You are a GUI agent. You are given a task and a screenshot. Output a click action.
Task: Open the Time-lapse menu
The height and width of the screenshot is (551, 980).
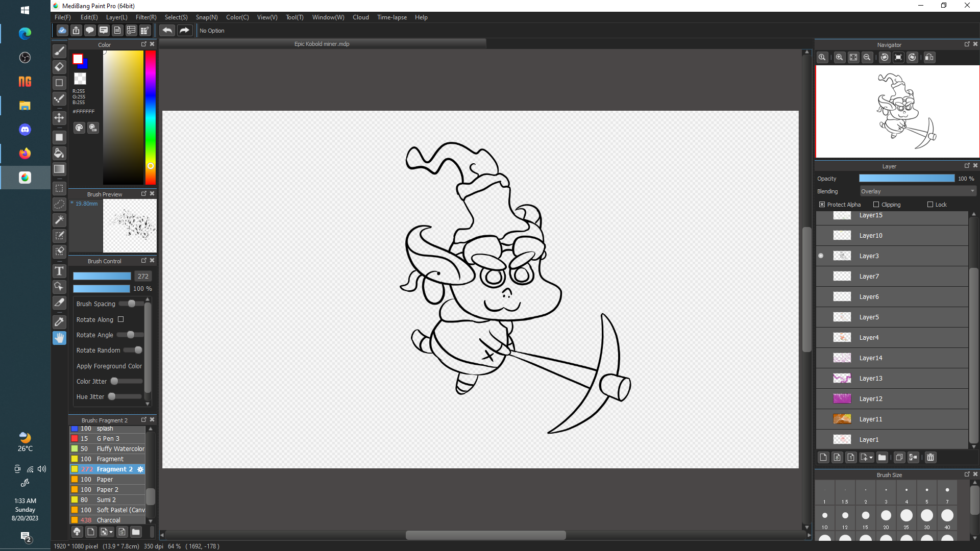[x=392, y=17]
